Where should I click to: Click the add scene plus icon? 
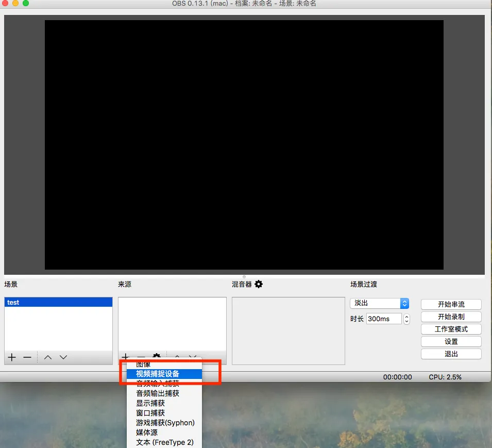point(11,357)
